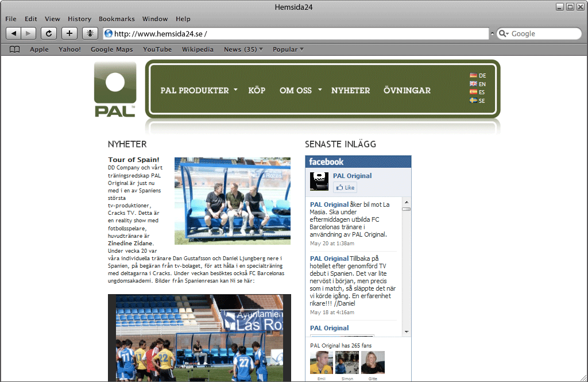Expand the OM OSS navigation dropdown

320,90
